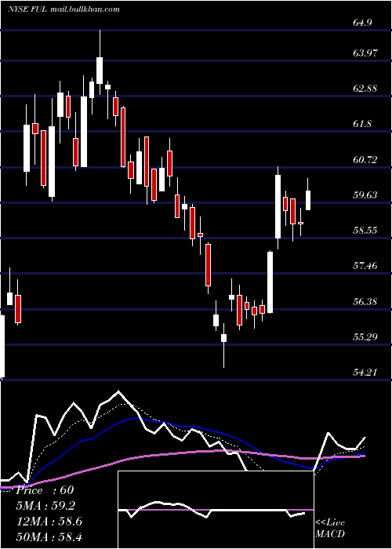
Task: Click the 62.88 price axis label
Action: tap(365, 88)
